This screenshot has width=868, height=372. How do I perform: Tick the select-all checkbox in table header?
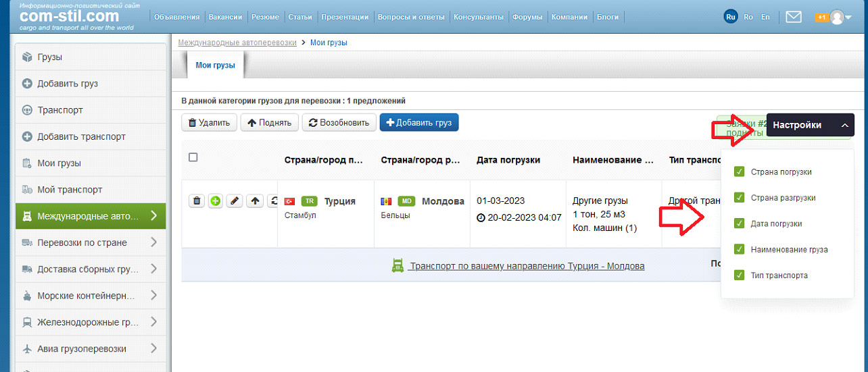(193, 157)
